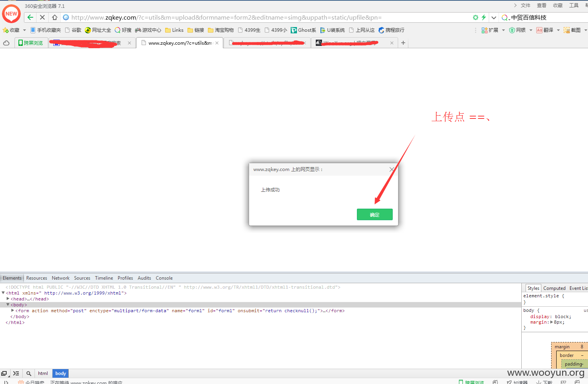Open address bar history dropdown arrow
The height and width of the screenshot is (384, 588).
coord(494,17)
